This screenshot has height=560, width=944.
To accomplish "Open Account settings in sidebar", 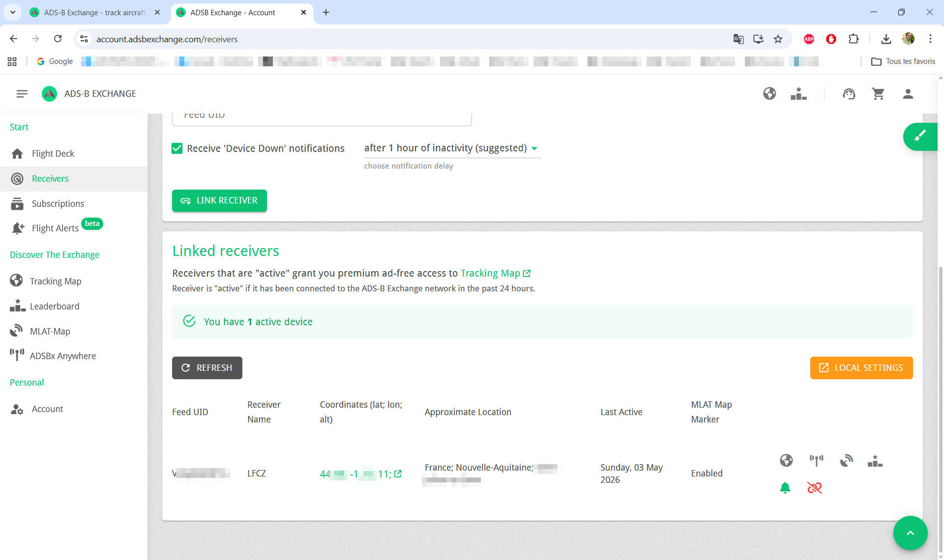I will click(74, 409).
